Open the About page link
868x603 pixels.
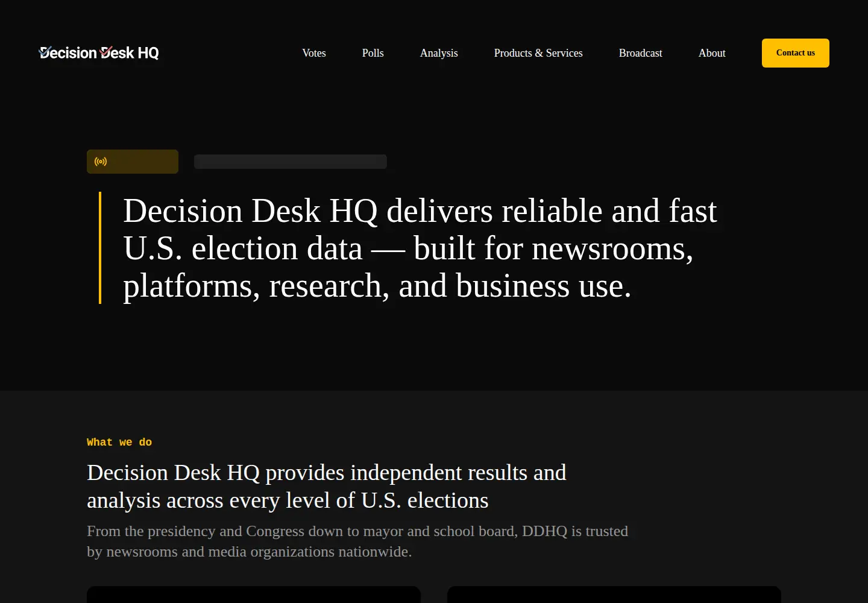click(712, 53)
